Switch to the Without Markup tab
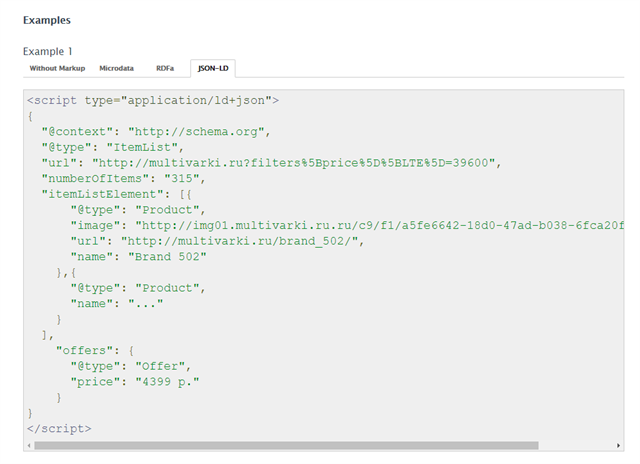 coord(57,68)
